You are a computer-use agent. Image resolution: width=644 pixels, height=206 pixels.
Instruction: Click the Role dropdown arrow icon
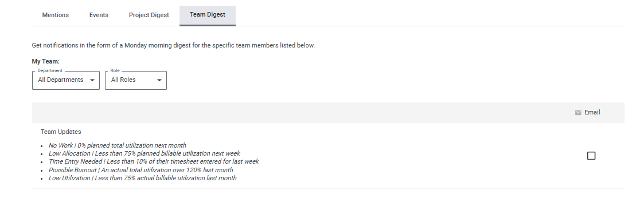point(159,80)
